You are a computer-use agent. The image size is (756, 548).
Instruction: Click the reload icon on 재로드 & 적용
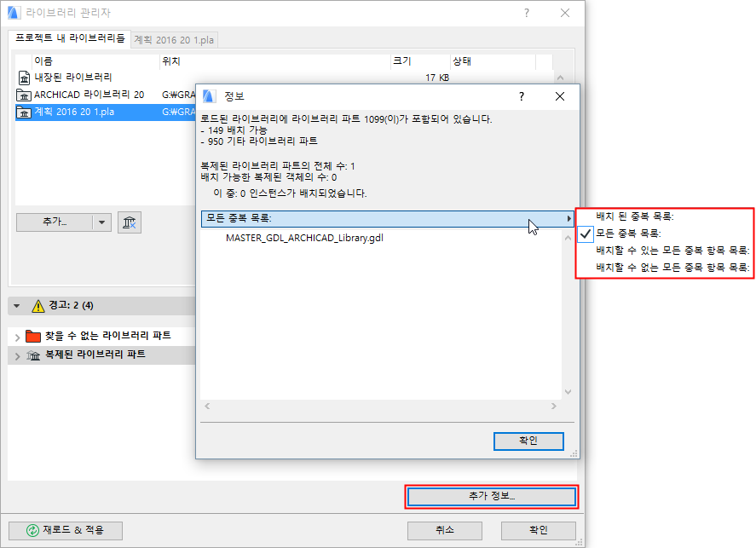(x=32, y=530)
